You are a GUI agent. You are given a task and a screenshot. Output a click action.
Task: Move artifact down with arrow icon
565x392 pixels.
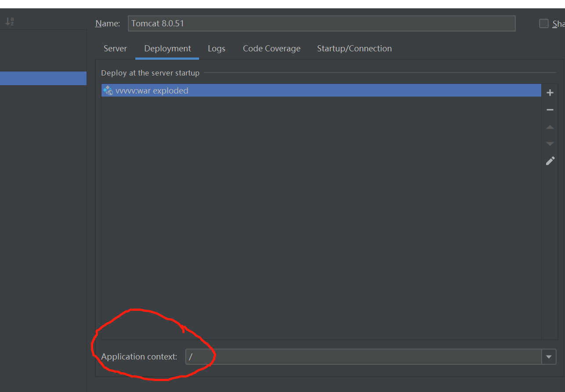(x=550, y=144)
